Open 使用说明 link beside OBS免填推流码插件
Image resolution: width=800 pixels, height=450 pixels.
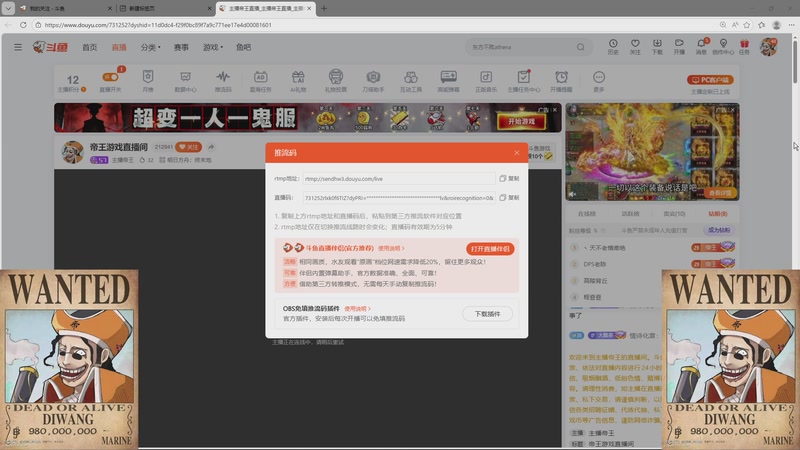point(357,309)
